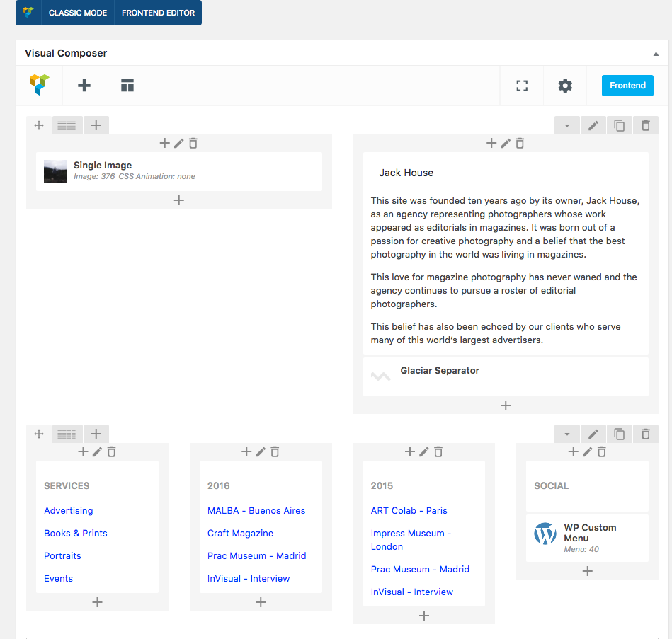The width and height of the screenshot is (672, 639).
Task: Change first row two-column layout
Action: [x=67, y=125]
